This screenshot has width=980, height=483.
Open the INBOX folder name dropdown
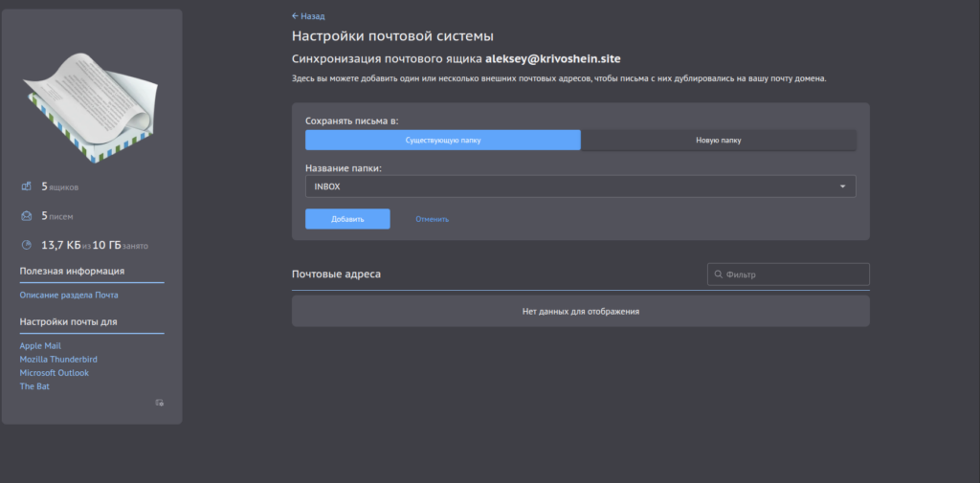(x=581, y=187)
